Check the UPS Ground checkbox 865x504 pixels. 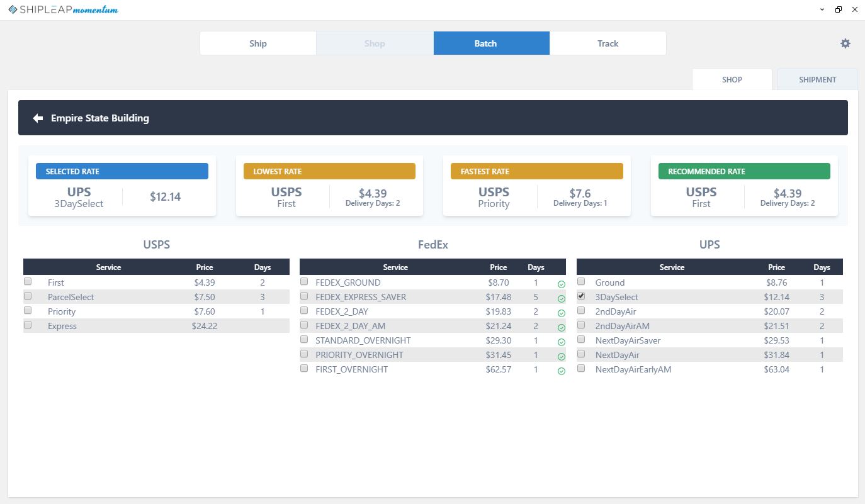point(581,282)
